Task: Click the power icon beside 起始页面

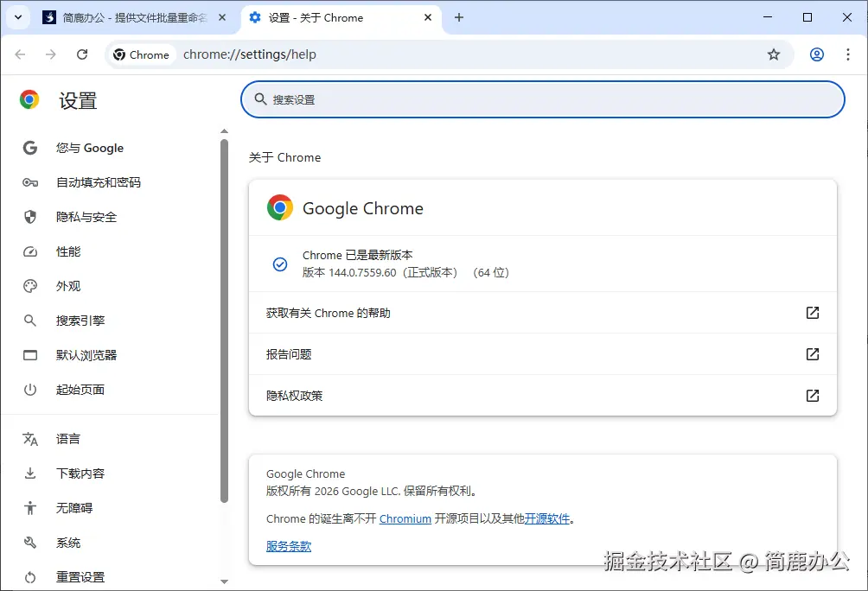Action: [30, 390]
